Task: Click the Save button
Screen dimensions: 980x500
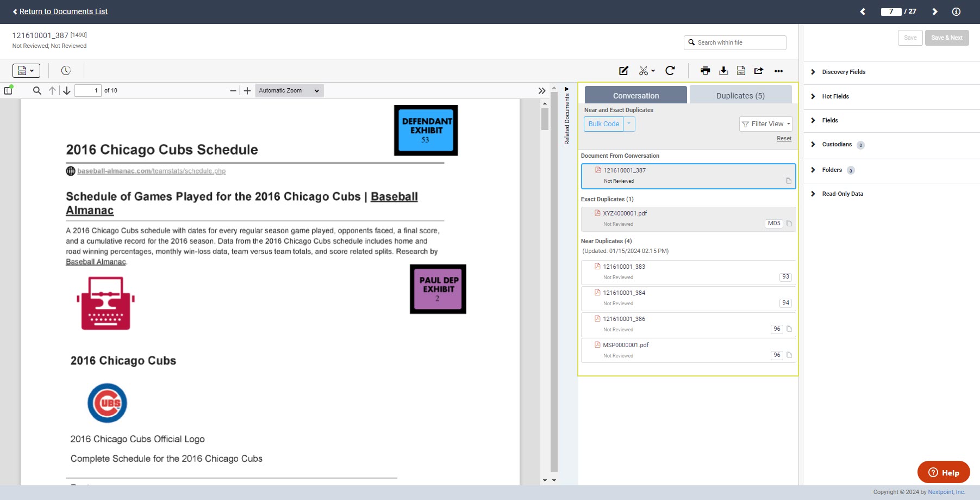Action: click(x=910, y=38)
